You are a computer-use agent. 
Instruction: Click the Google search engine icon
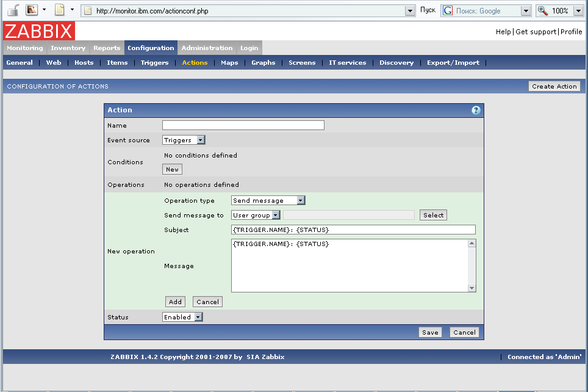(x=448, y=11)
